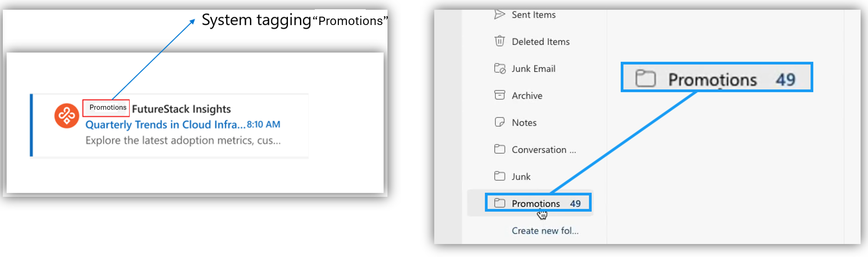Select the Junk Email folder
Viewport: 868px width, 257px height.
click(x=533, y=69)
